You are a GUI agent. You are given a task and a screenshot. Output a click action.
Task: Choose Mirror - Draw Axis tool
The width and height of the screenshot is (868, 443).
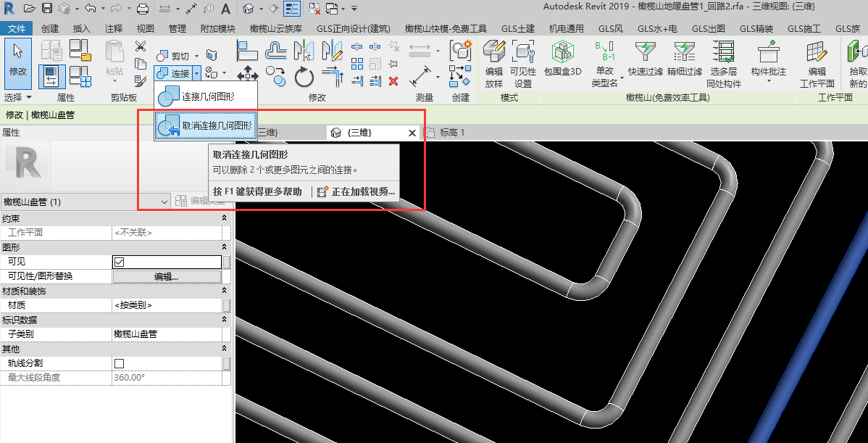[332, 51]
